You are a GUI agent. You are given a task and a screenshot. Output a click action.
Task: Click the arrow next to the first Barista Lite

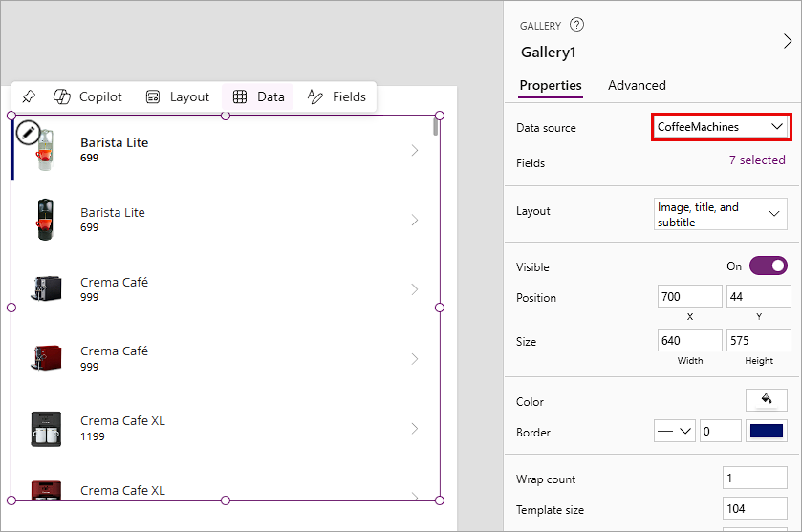[x=414, y=150]
